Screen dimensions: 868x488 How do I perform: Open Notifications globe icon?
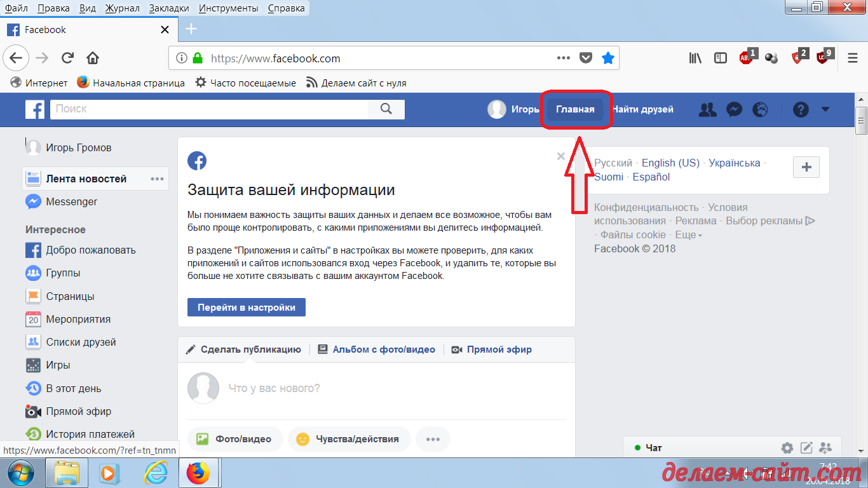click(x=760, y=109)
